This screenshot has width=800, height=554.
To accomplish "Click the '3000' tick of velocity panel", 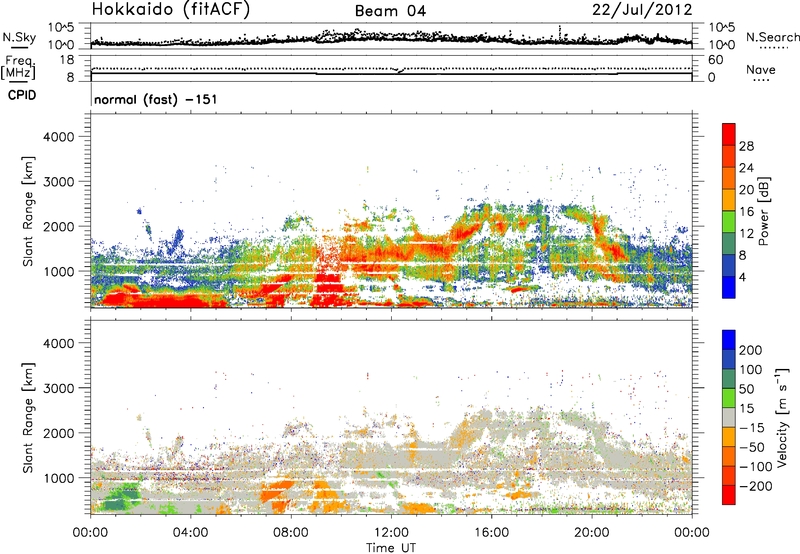I will pyautogui.click(x=59, y=388).
